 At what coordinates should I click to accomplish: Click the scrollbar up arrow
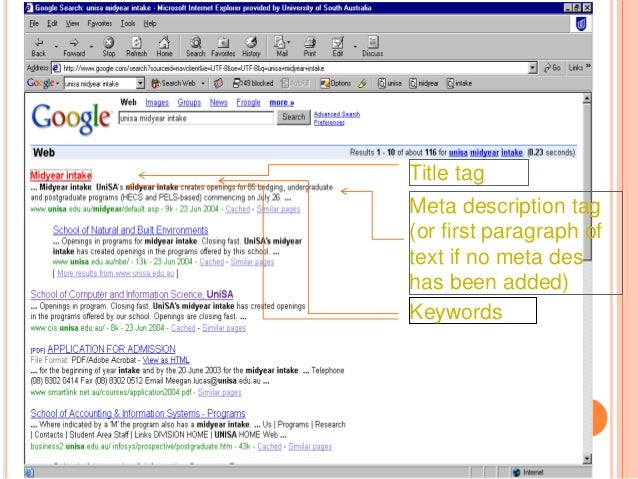(586, 98)
